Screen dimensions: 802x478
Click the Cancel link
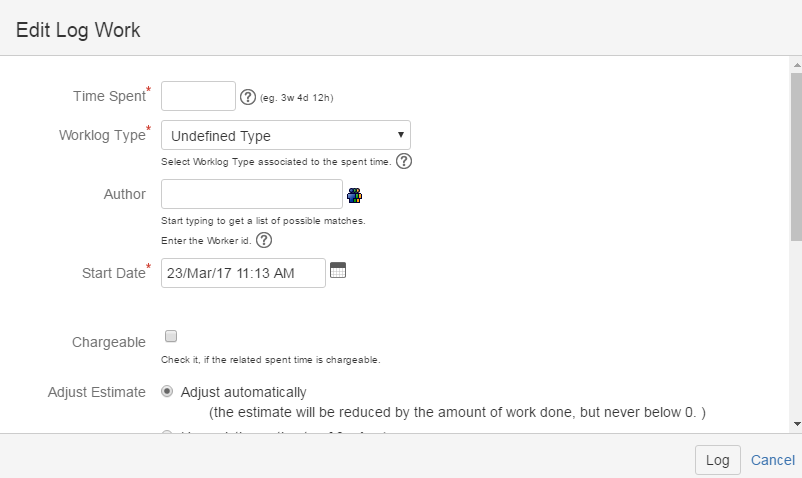coord(773,460)
